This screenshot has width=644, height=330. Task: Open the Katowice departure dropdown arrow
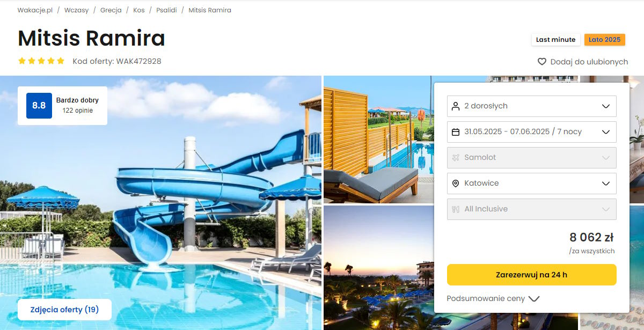point(606,184)
